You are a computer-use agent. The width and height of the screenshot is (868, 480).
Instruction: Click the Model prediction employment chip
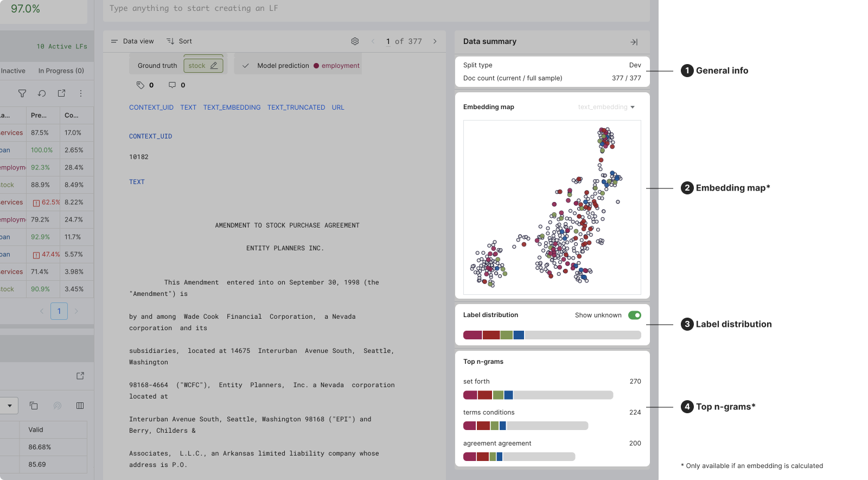pyautogui.click(x=336, y=66)
